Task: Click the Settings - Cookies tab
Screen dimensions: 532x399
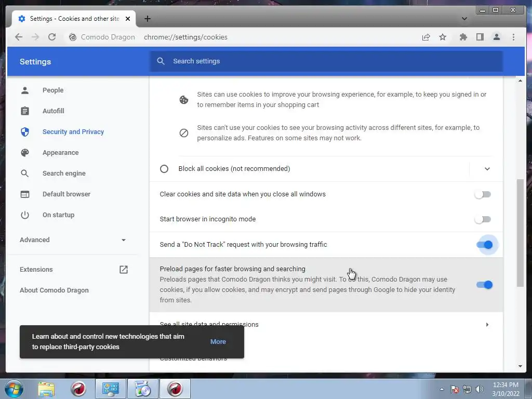Action: pos(74,19)
